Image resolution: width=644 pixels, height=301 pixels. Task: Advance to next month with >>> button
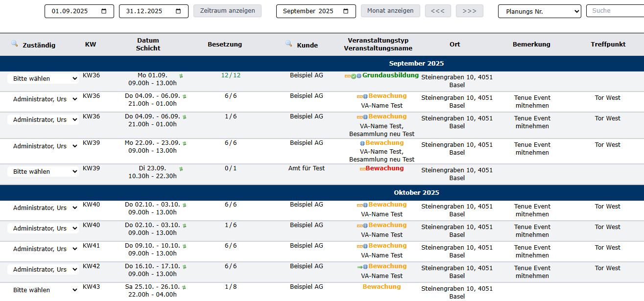click(x=469, y=11)
